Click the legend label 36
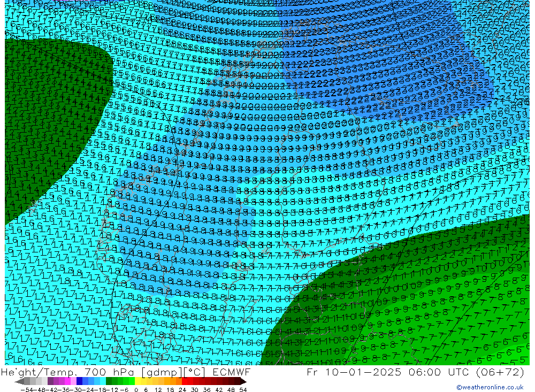The image size is (535, 392). point(207,390)
